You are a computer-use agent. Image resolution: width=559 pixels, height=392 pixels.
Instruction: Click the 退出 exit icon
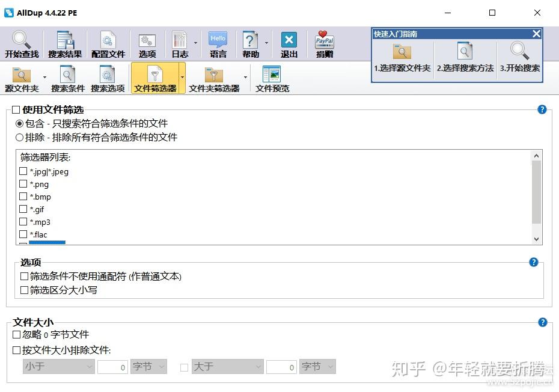289,44
